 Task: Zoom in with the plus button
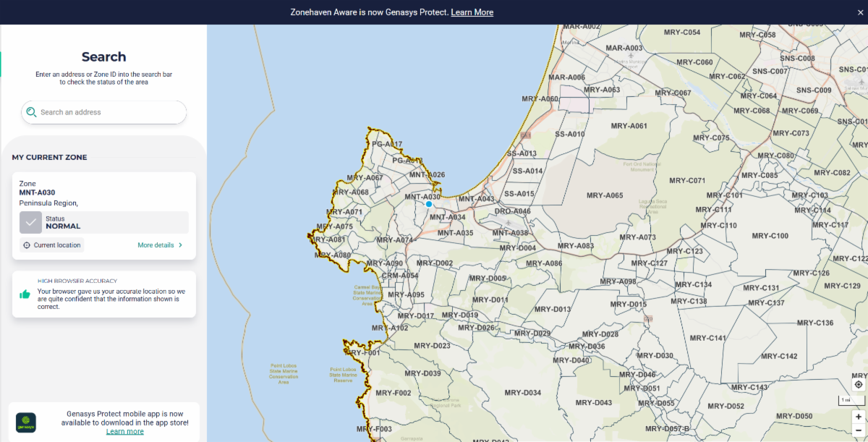tap(859, 417)
